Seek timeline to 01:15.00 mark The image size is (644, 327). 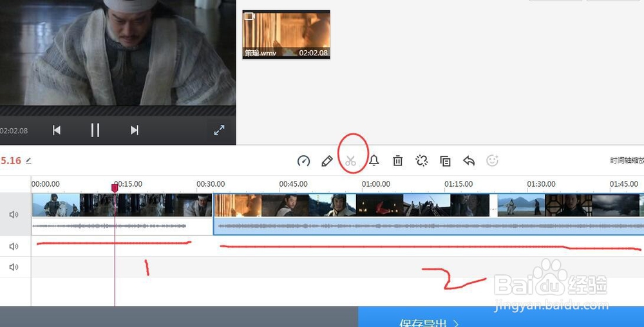tap(459, 184)
